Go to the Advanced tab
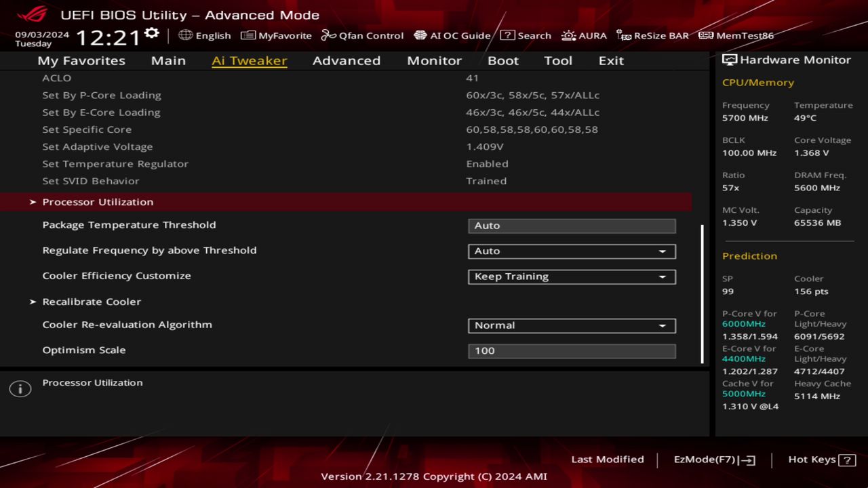Viewport: 868px width, 488px height. (x=347, y=60)
